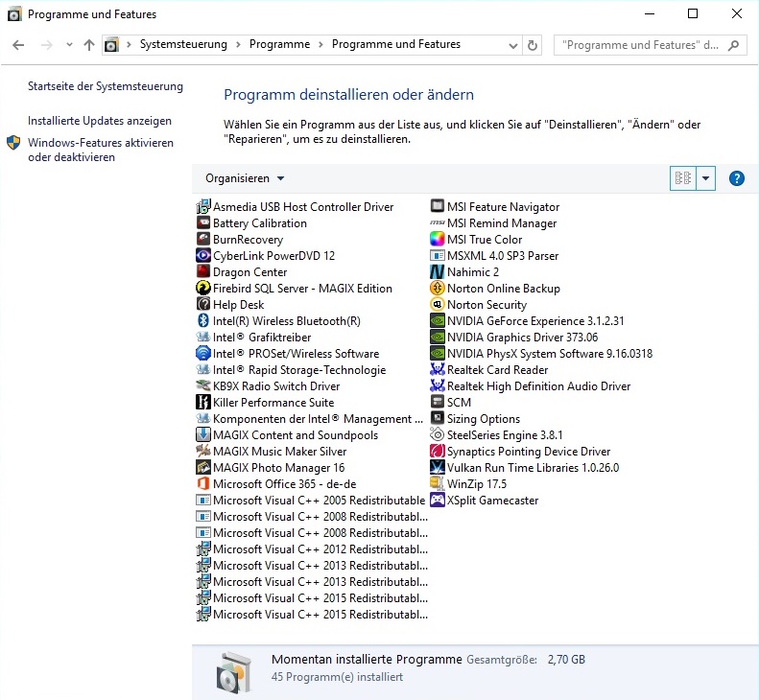Open Installierte Updates anzeigen link
Image resolution: width=759 pixels, height=700 pixels.
[99, 121]
